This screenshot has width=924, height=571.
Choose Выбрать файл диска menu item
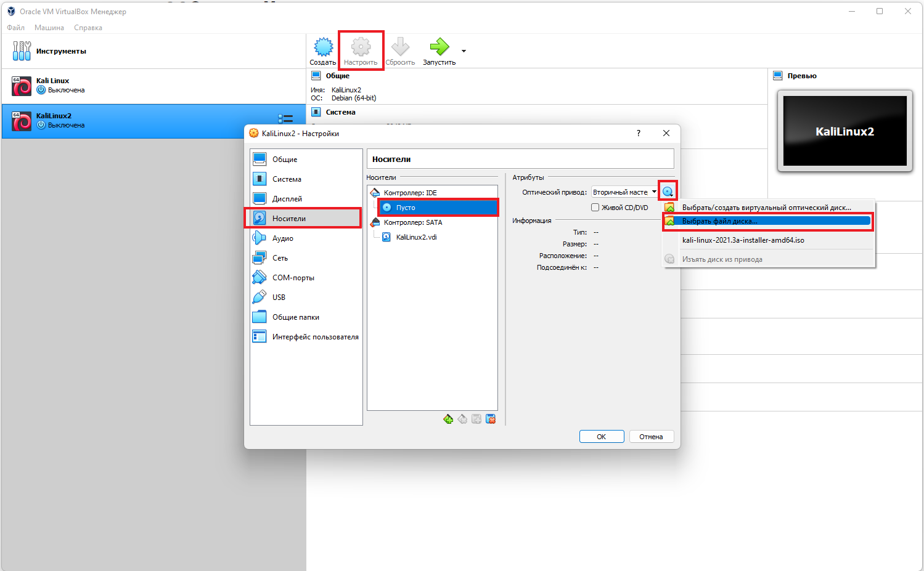coord(768,221)
